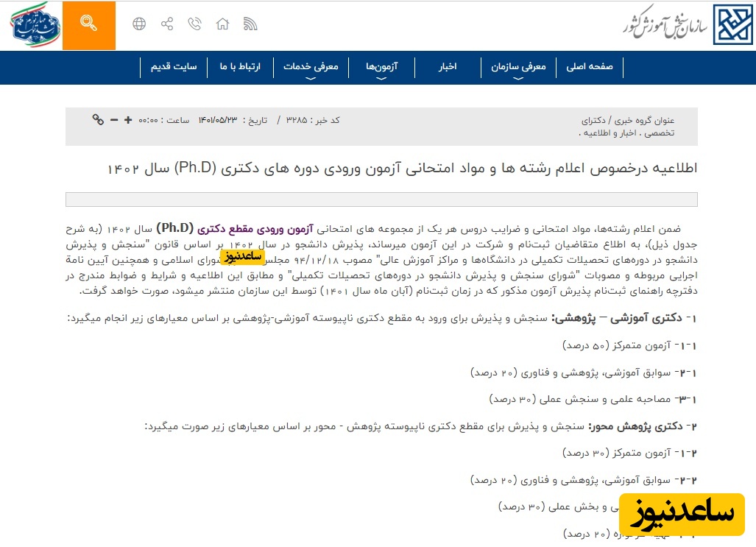
Task: Open the share icon in the header
Action: 167,24
